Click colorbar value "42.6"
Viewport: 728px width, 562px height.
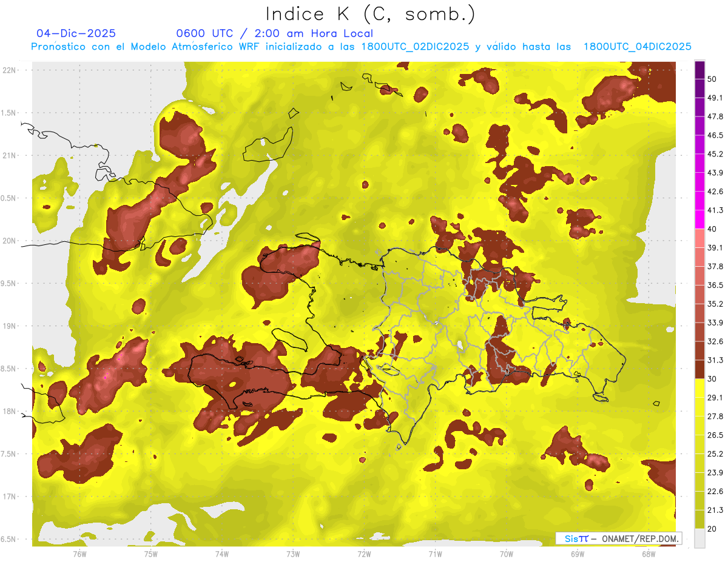point(715,192)
